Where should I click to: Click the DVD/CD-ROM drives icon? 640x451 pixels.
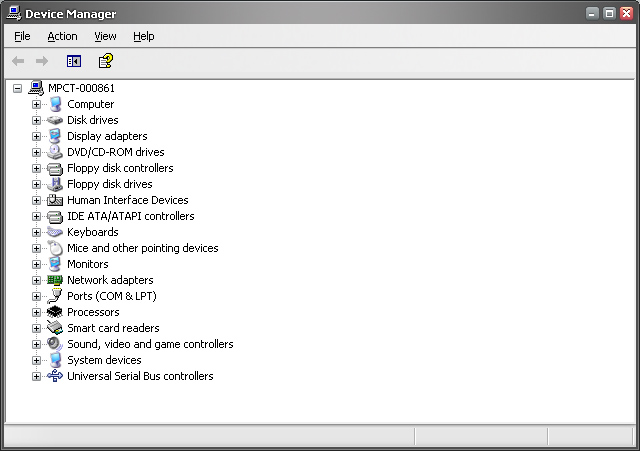click(x=55, y=152)
